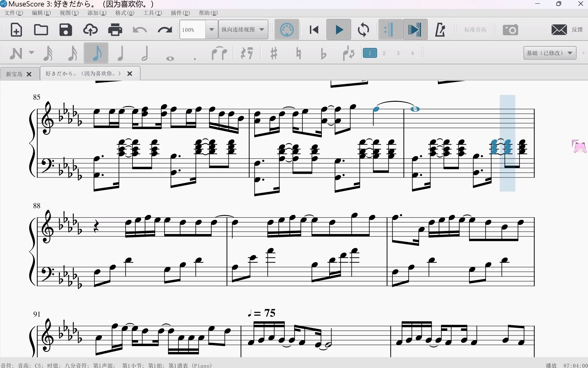Open the 纵向连续视图 view mode dropdown
588x368 pixels.
tap(243, 30)
